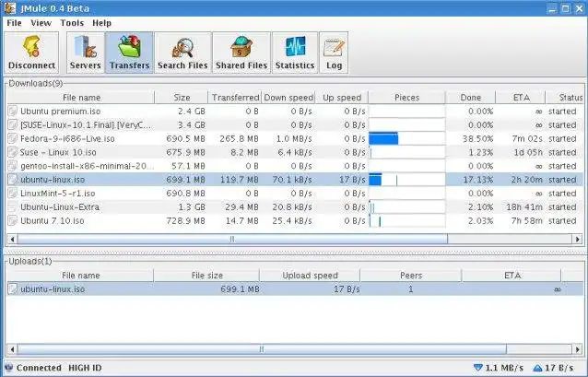Click ubuntu-linux.iso pieces progress bar
Screen dimensions: 588x377
tap(406, 180)
